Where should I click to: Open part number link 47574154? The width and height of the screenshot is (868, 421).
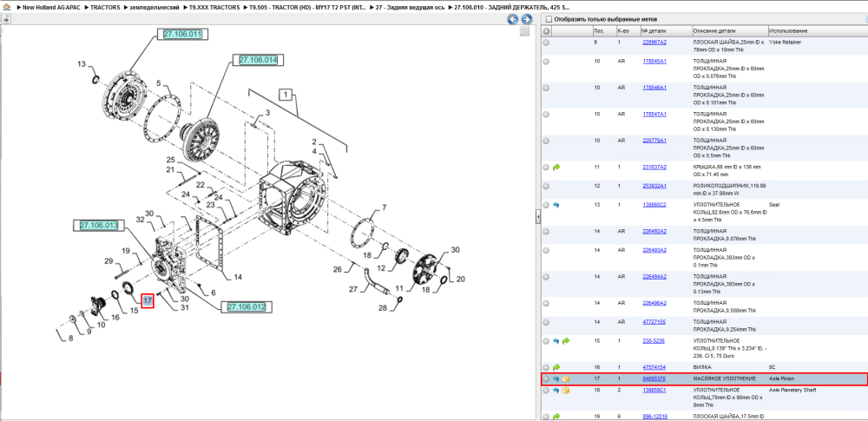654,367
